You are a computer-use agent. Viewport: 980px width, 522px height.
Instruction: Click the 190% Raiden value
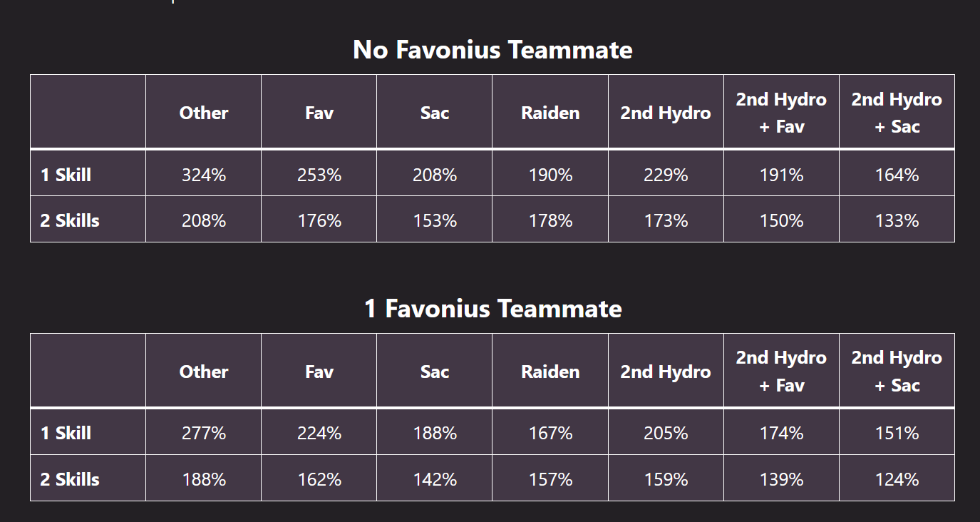pos(550,175)
